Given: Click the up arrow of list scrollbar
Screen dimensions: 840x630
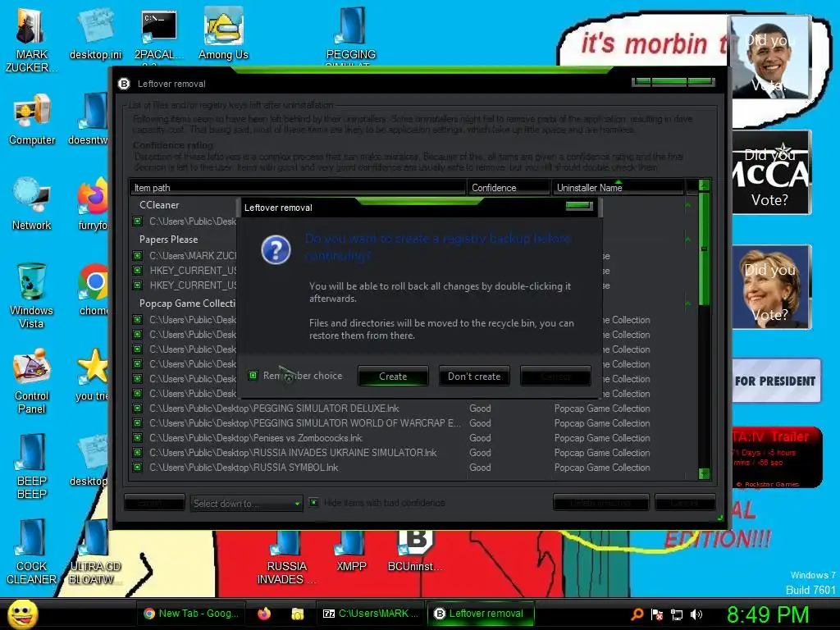Looking at the screenshot, I should (704, 185).
